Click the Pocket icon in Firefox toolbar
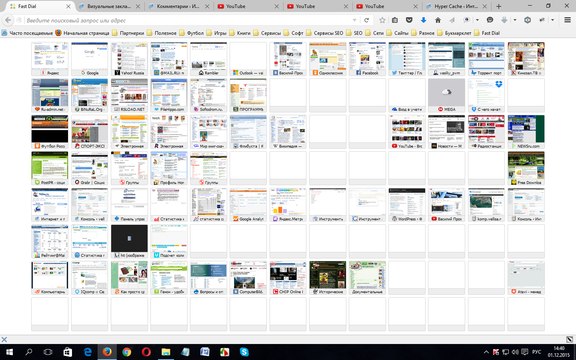This screenshot has width=576, height=360. pyautogui.click(x=409, y=20)
